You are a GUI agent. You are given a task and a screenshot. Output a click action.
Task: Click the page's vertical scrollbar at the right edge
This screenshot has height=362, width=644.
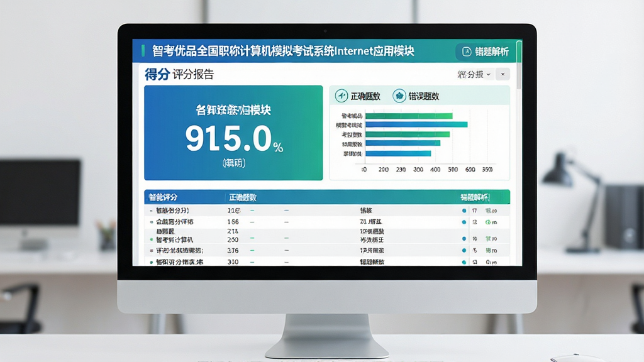[519, 65]
